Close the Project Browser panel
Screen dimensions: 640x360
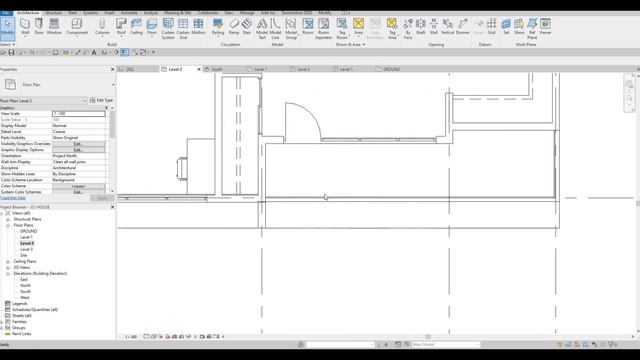[113, 207]
